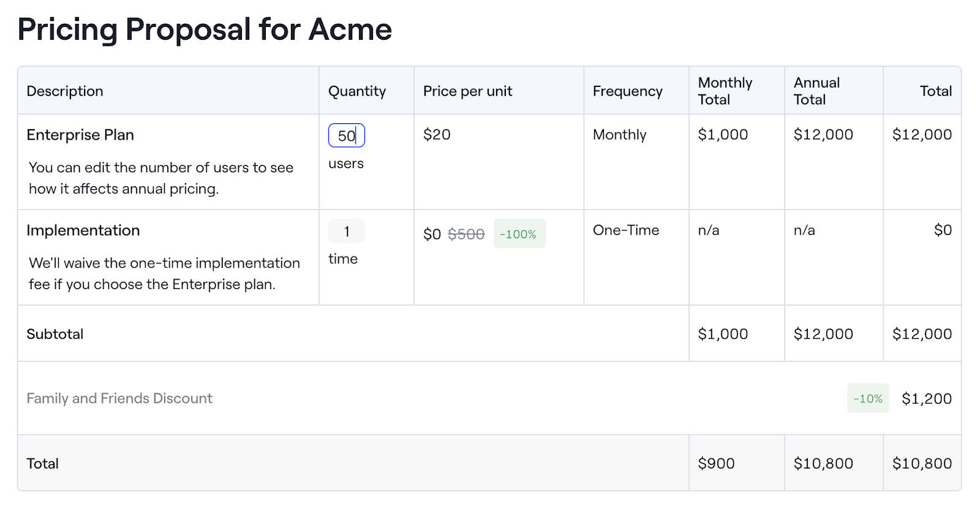Viewport: 980px width, 520px height.
Task: Select the Annual Total column header
Action: 816,91
